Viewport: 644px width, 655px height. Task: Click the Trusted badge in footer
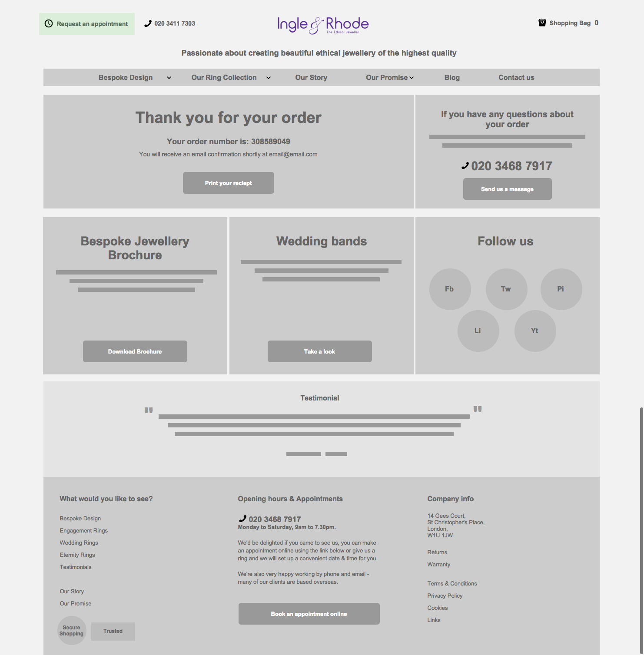pos(113,631)
